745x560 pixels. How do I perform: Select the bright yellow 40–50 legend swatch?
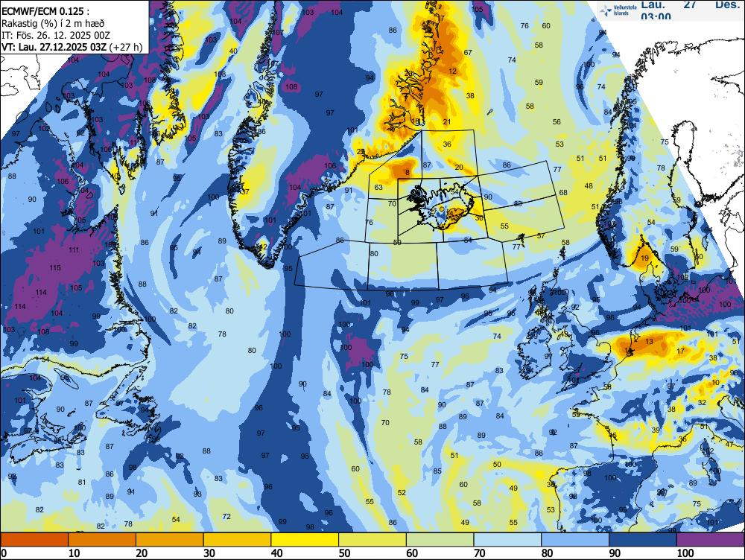click(x=305, y=539)
